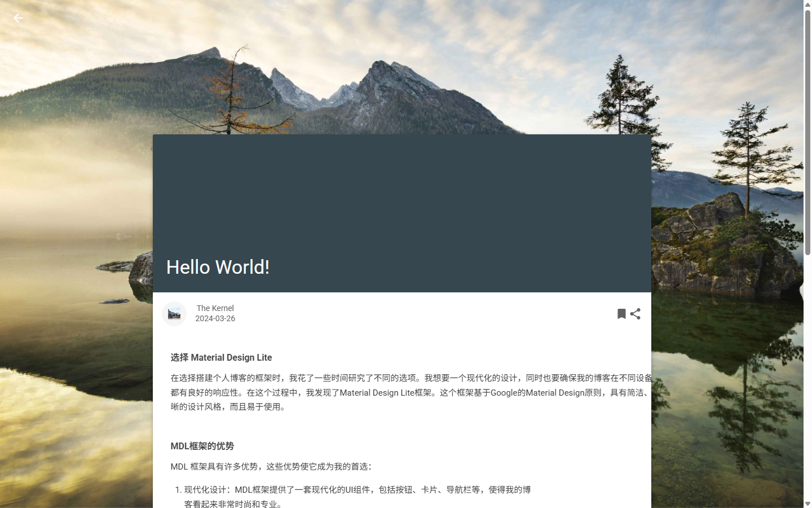The width and height of the screenshot is (812, 508).
Task: Click the line MDL 框架具有许多优势
Action: [271, 466]
